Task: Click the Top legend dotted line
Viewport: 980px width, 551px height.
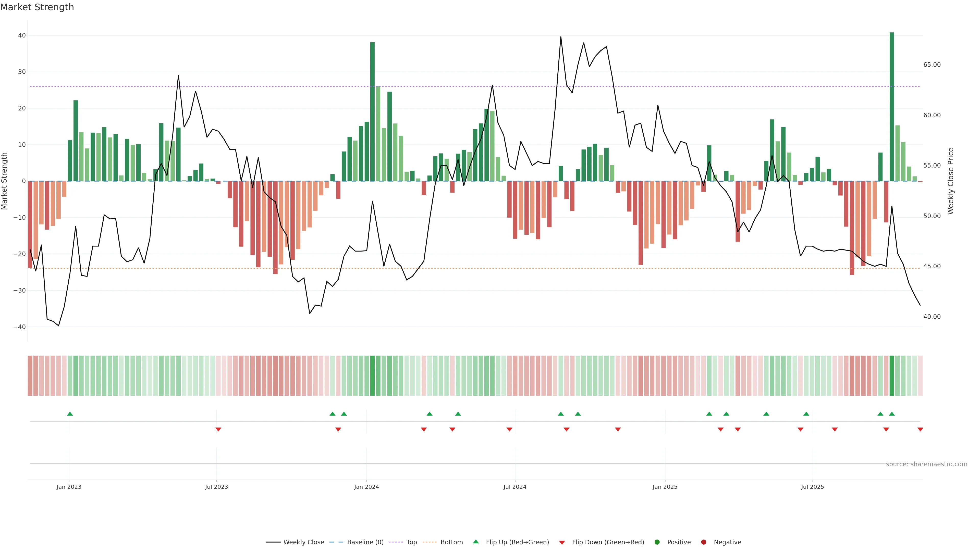Action: (396, 542)
